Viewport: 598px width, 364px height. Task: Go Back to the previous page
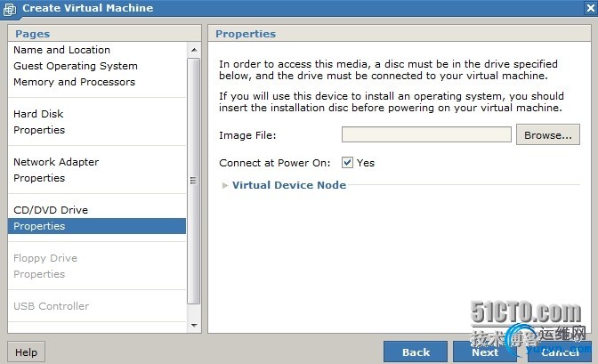click(416, 352)
